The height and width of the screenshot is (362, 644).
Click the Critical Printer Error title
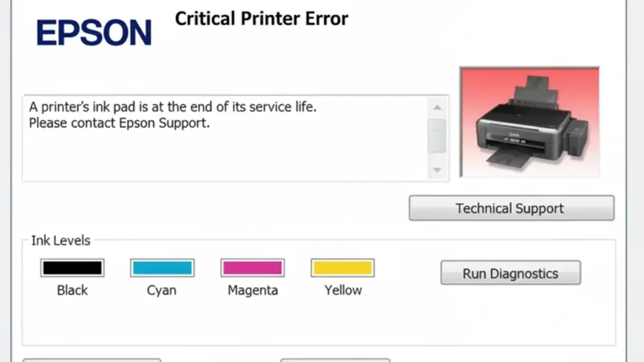point(262,19)
